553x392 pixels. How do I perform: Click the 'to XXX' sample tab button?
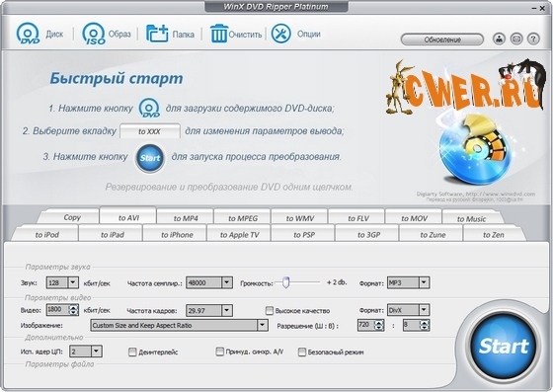coord(150,131)
